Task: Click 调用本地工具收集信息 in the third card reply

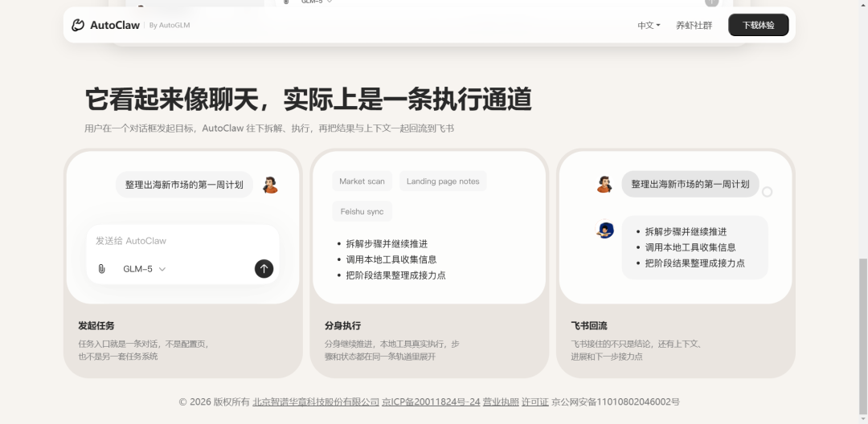Action: point(690,247)
